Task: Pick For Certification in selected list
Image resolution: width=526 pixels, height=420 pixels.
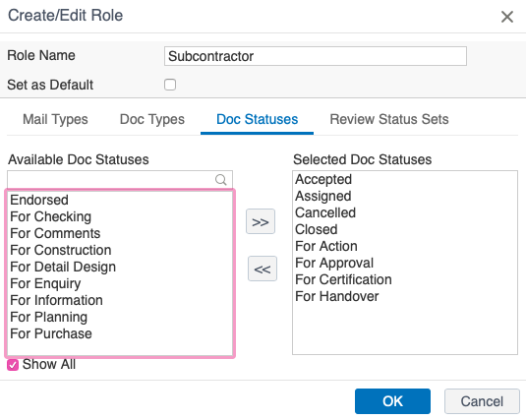Action: click(x=343, y=279)
